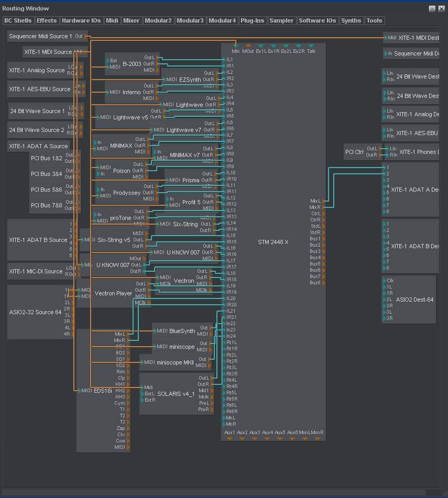The image size is (448, 498).
Task: Click the MixL output arrow on STM 2448 X
Action: click(x=323, y=200)
